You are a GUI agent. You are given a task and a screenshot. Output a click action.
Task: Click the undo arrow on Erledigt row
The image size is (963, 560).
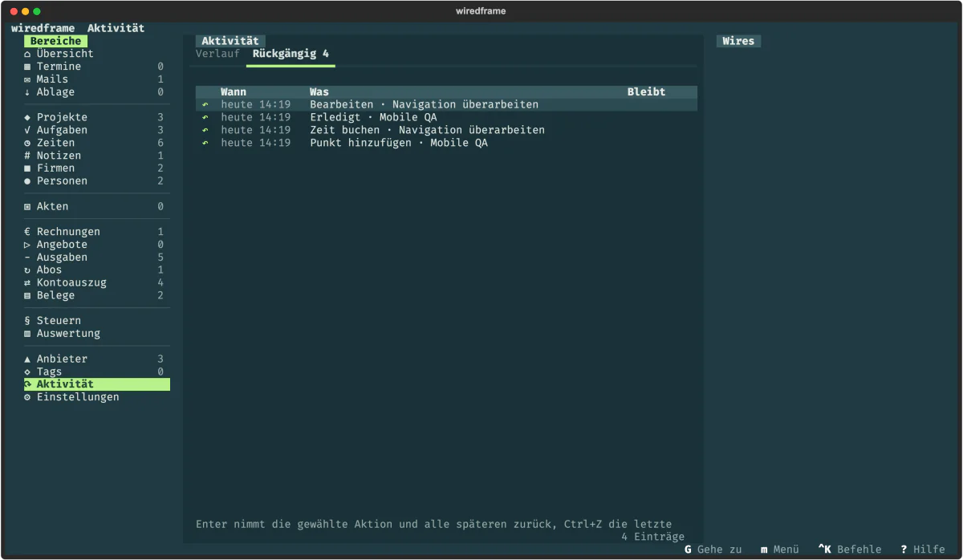[x=205, y=117]
